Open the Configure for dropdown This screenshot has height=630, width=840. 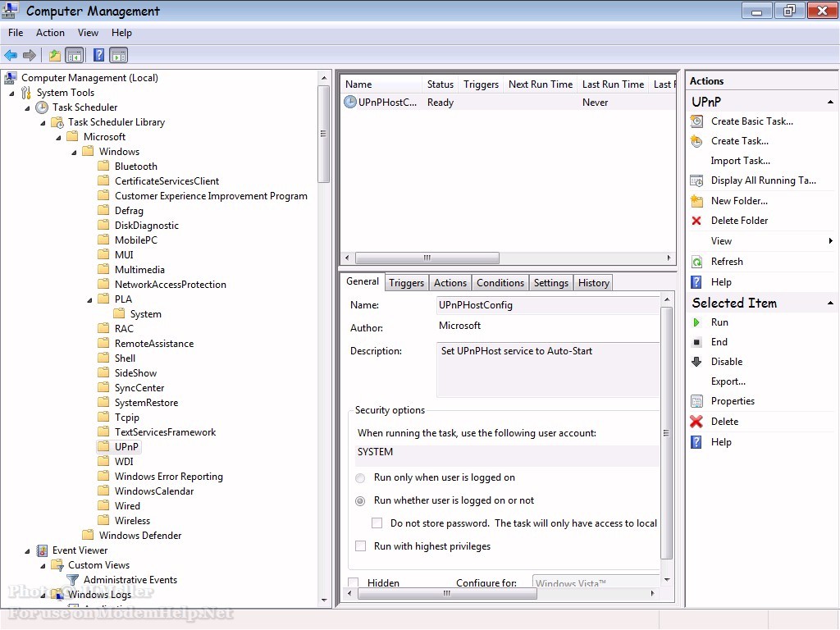596,582
